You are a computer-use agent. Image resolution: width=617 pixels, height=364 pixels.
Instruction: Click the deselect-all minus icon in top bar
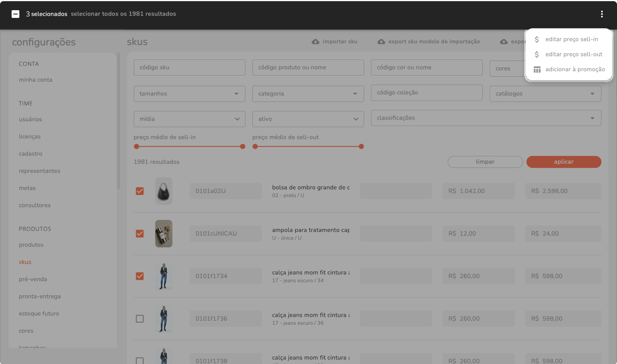(16, 14)
